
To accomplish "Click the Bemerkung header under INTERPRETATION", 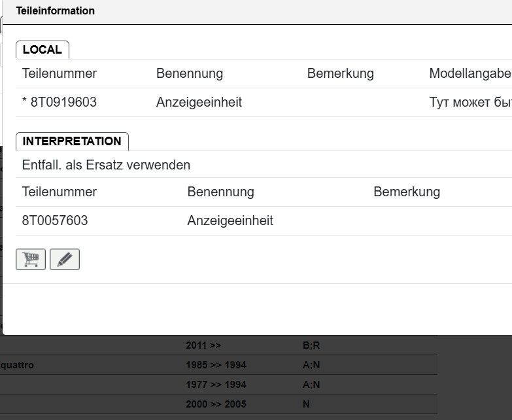I will click(406, 192).
